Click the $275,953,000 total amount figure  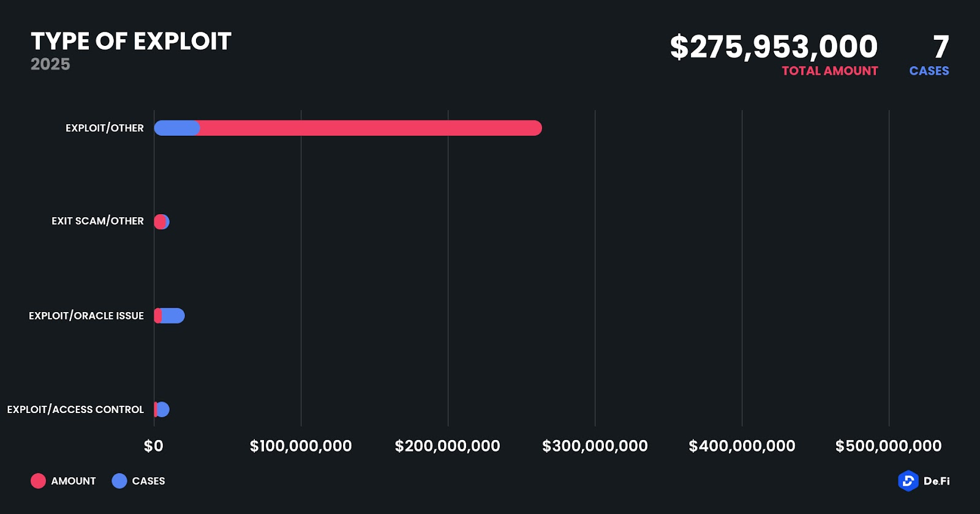(774, 47)
